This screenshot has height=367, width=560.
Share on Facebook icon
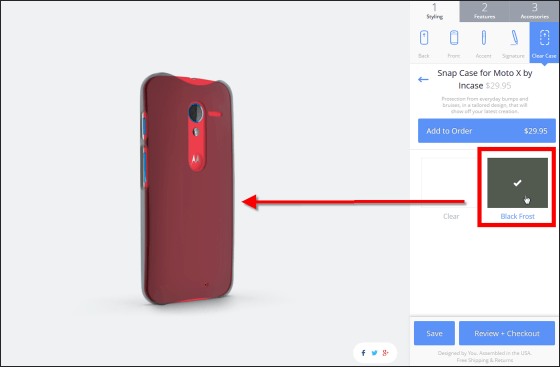click(x=363, y=353)
